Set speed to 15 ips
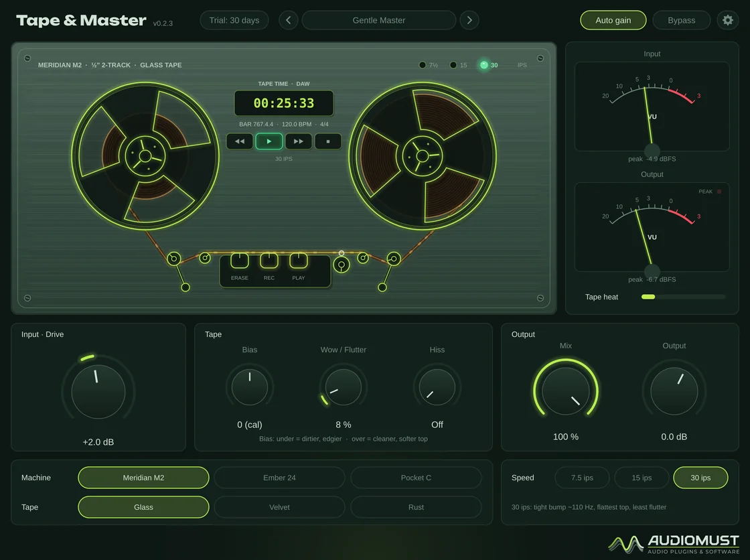The width and height of the screenshot is (750, 560). click(642, 478)
